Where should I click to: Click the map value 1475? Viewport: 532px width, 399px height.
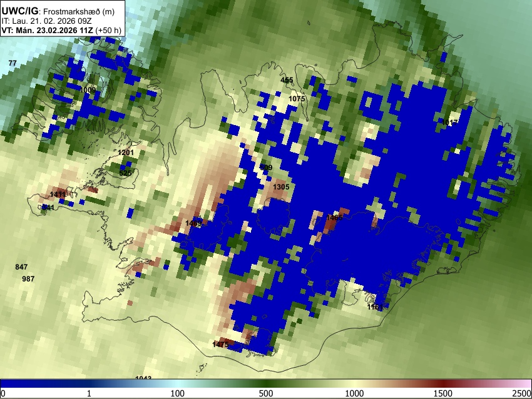pos(220,345)
